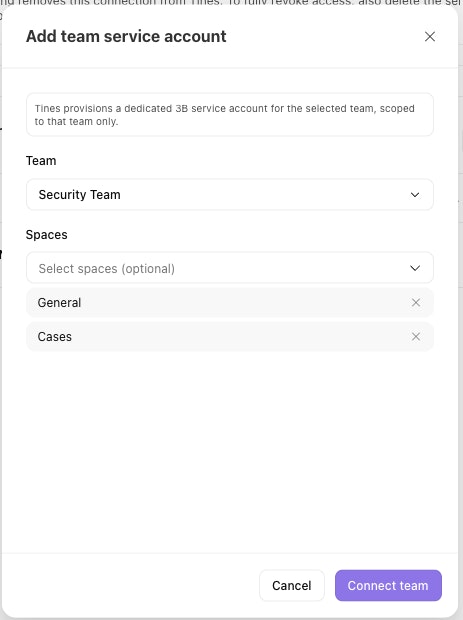Cancel adding the service account
Image resolution: width=463 pixels, height=620 pixels.
pos(292,586)
